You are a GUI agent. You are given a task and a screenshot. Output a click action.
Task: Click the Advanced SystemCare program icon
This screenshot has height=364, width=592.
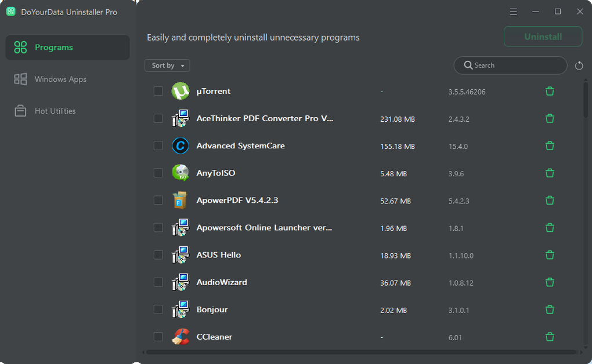(181, 145)
